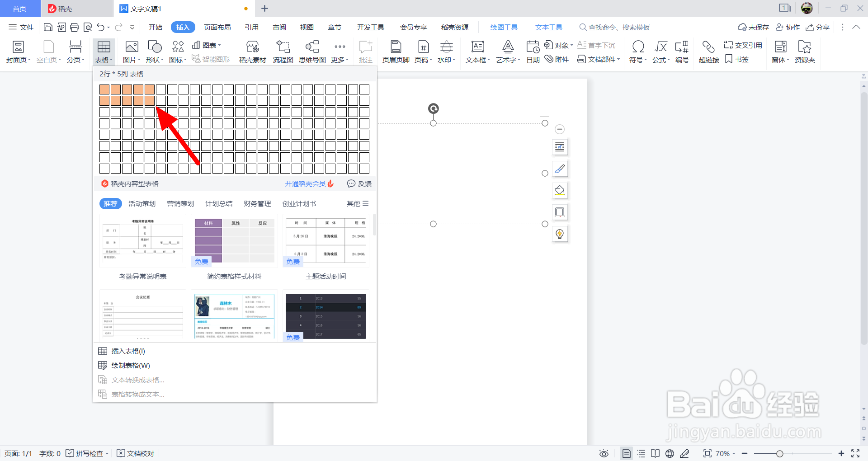Toggle 文档校对 document proofreading
This screenshot has height=461, width=868.
(x=136, y=453)
